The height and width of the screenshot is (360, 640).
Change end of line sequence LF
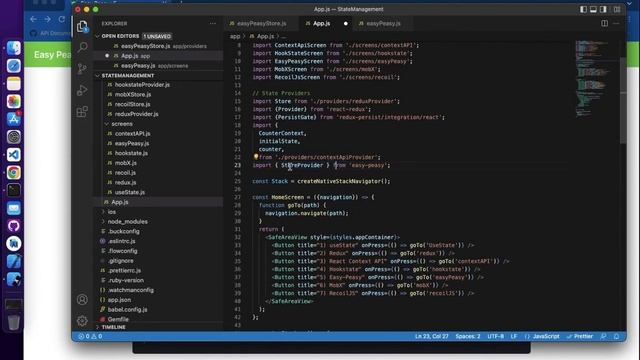tap(514, 336)
